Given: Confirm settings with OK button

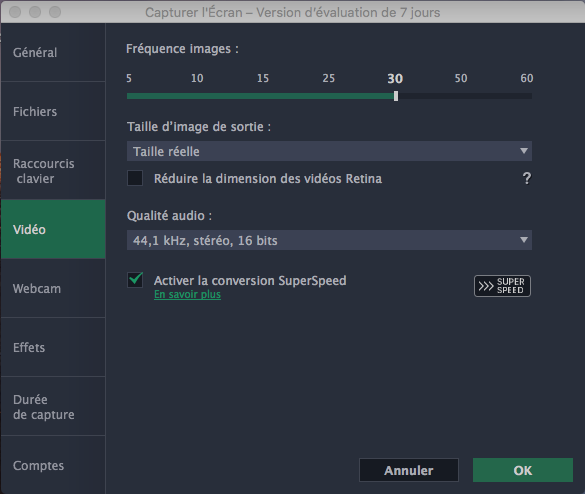Looking at the screenshot, I should click(523, 470).
